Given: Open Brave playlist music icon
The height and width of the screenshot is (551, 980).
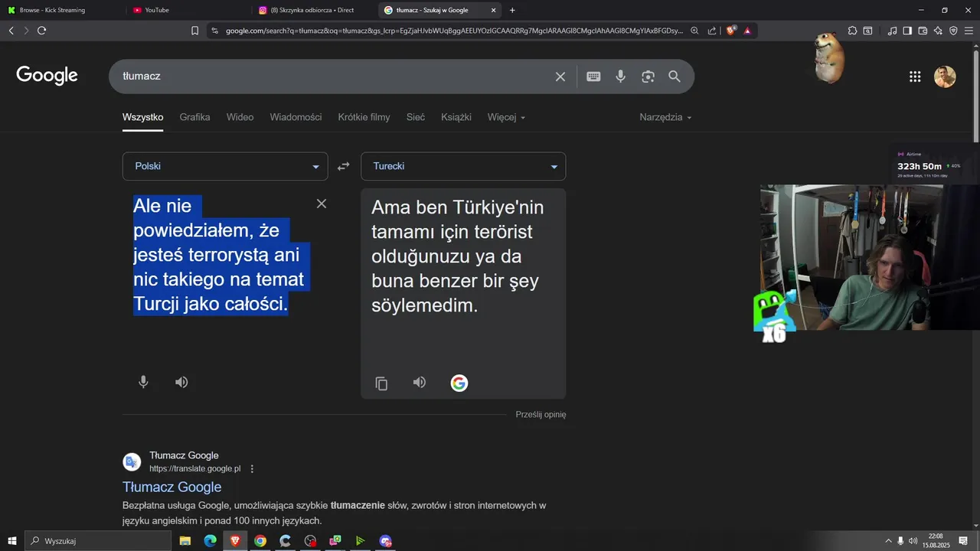Looking at the screenshot, I should click(x=892, y=31).
